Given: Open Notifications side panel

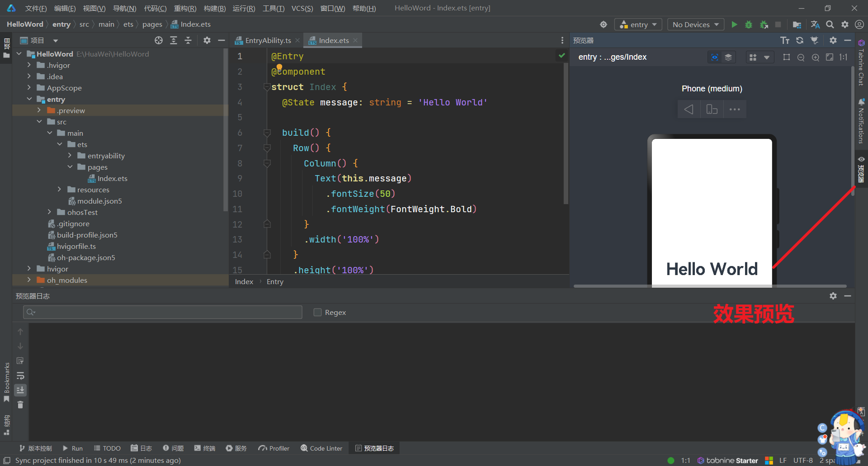Looking at the screenshot, I should 861,122.
